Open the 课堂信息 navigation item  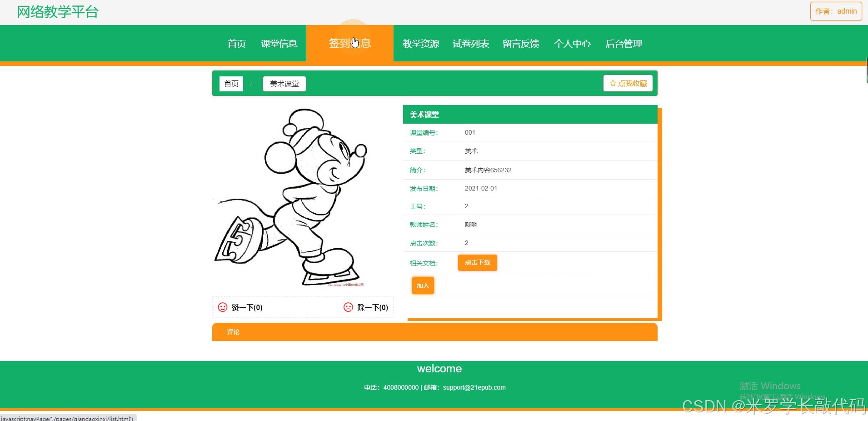[279, 43]
